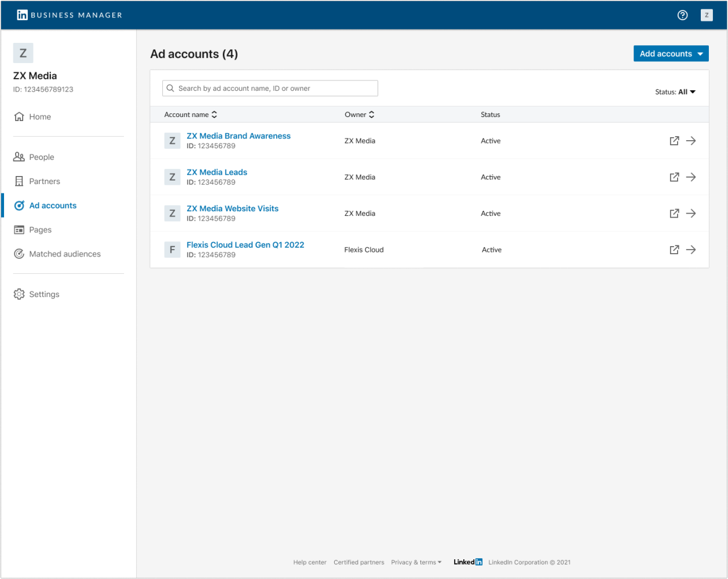Click the arrow to view ZX Media Leads details

click(x=692, y=177)
